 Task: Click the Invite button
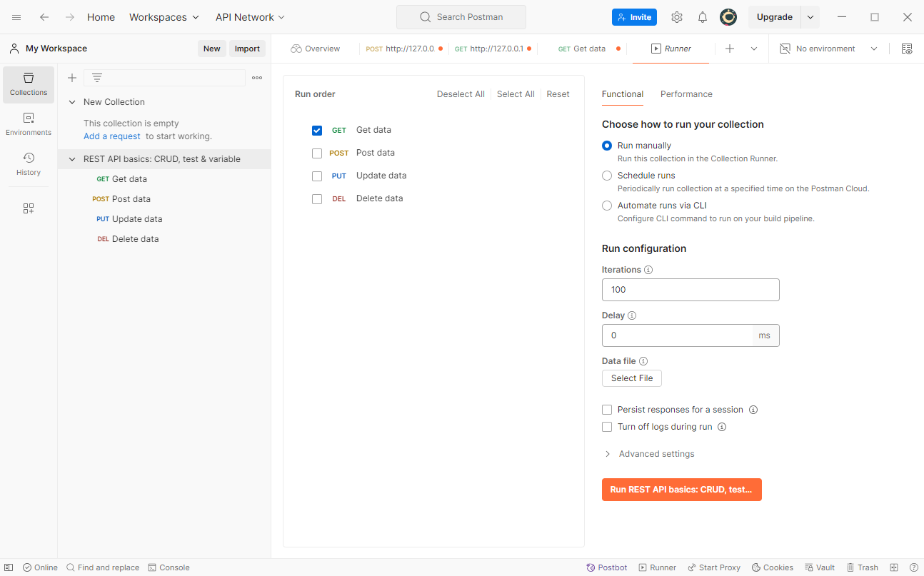[634, 17]
